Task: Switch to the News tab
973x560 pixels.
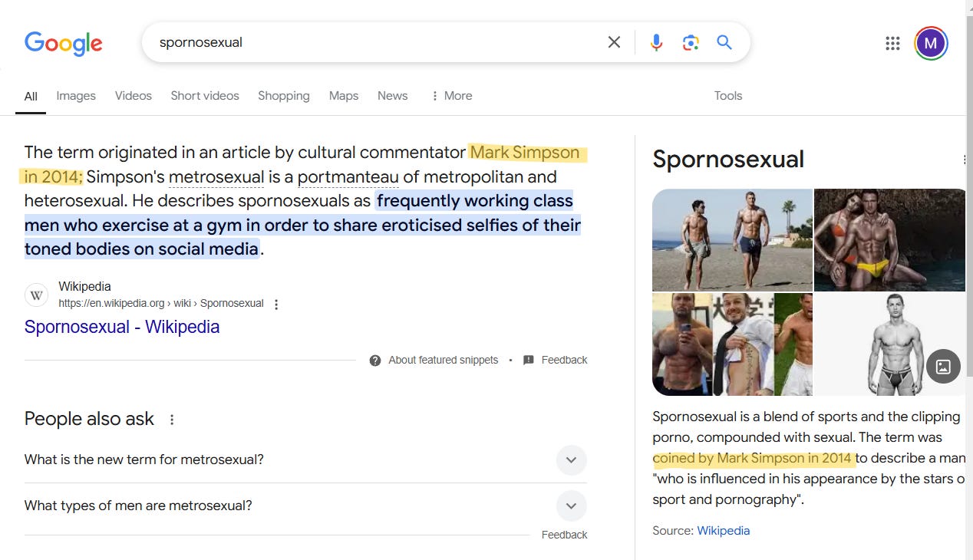Action: coord(392,95)
